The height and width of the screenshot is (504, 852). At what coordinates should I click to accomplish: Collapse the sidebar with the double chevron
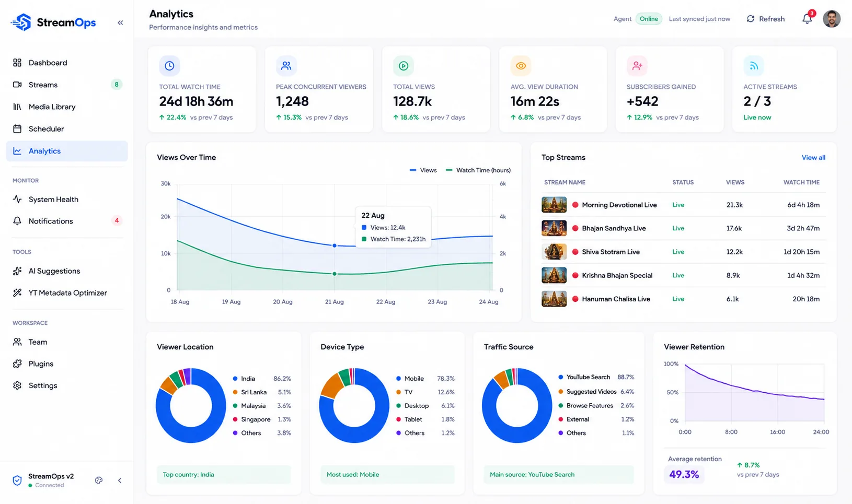tap(120, 22)
